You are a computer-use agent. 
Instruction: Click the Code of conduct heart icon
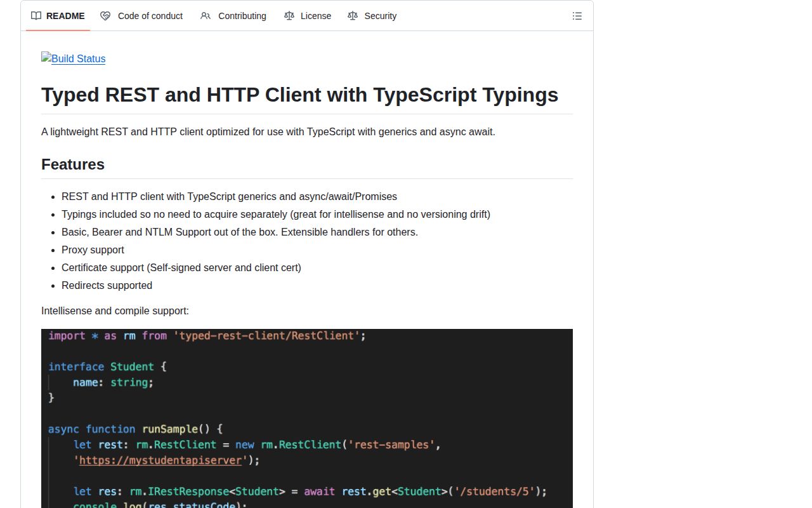(105, 16)
